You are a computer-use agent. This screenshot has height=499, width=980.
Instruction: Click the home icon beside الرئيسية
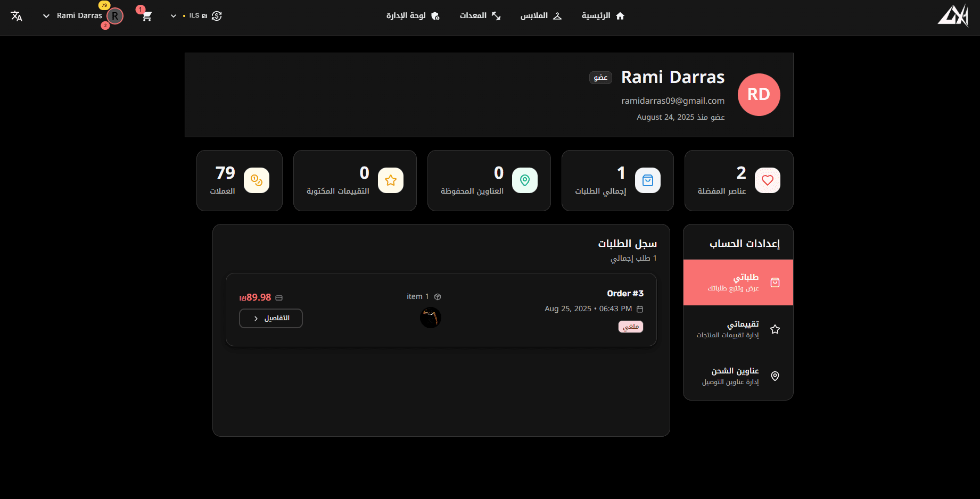(620, 15)
